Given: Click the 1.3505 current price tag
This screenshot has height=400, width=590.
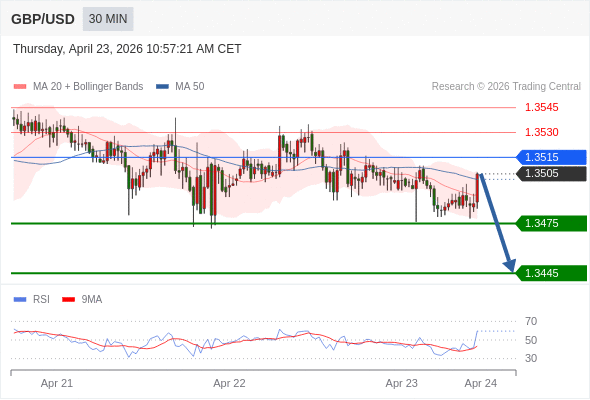Looking at the screenshot, I should tap(552, 173).
